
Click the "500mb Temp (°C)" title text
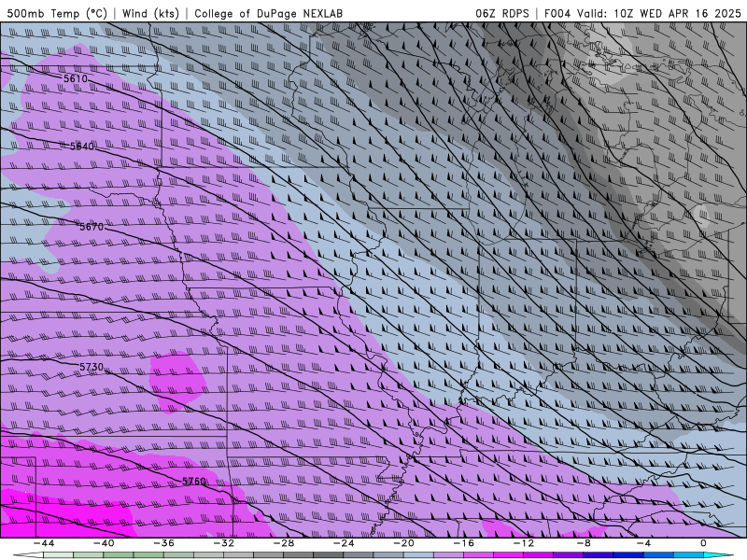pos(57,13)
